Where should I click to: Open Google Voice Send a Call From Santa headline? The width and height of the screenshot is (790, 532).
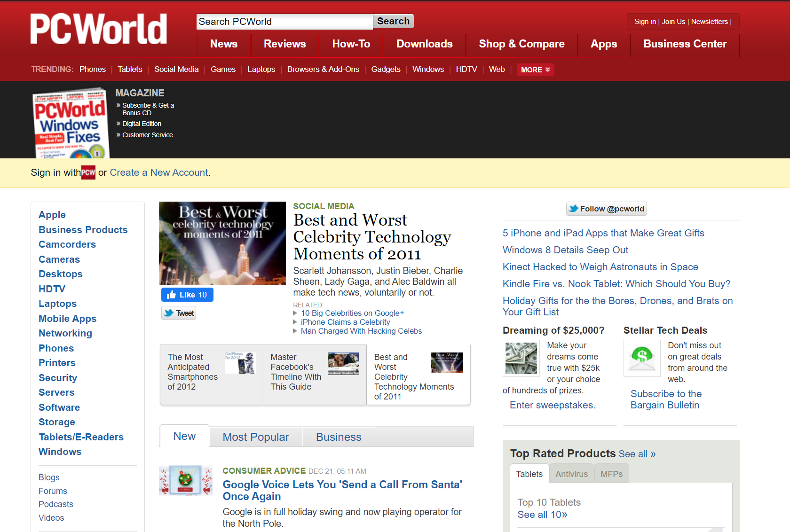(342, 491)
